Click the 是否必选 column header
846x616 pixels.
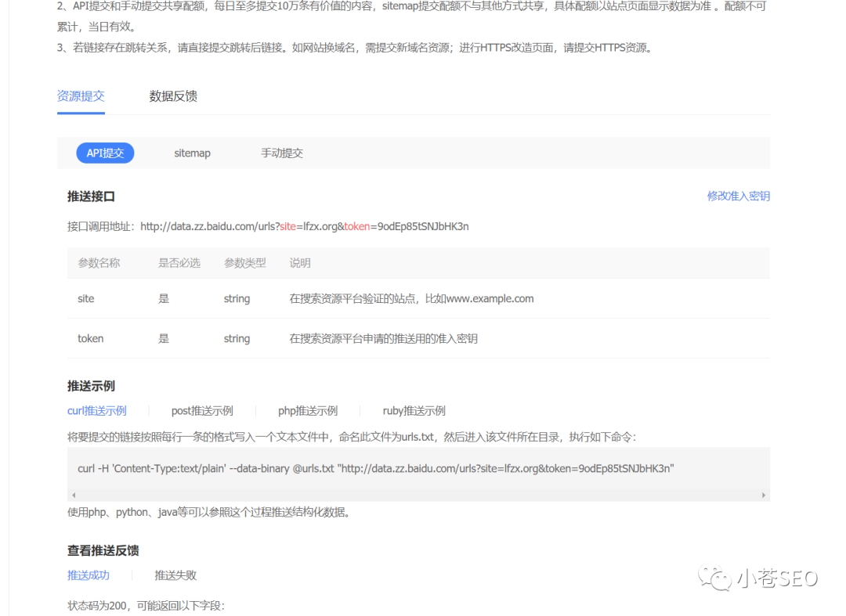[179, 263]
